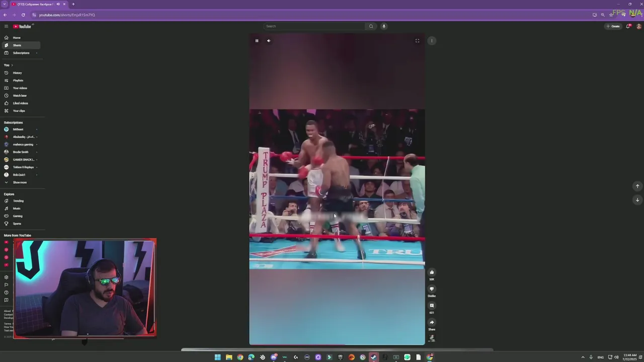Close the current YouTube browser tab
Image resolution: width=644 pixels, height=362 pixels.
(64, 4)
